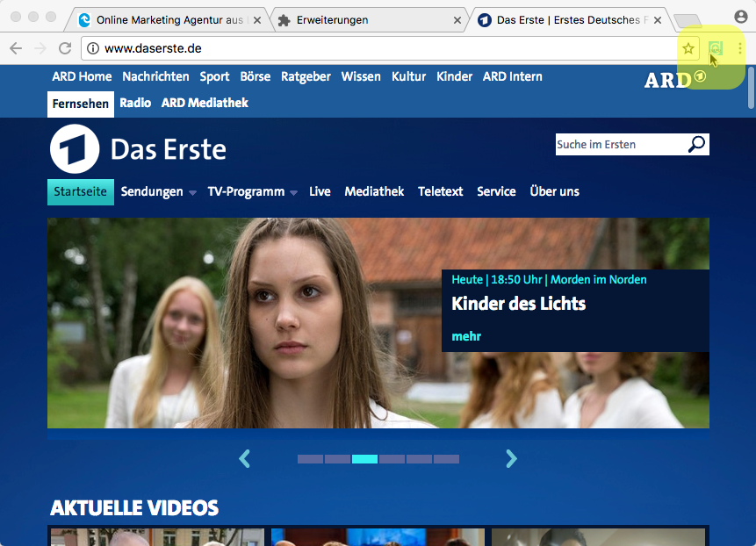Click the search magnifier icon
The width and height of the screenshot is (756, 546).
696,145
